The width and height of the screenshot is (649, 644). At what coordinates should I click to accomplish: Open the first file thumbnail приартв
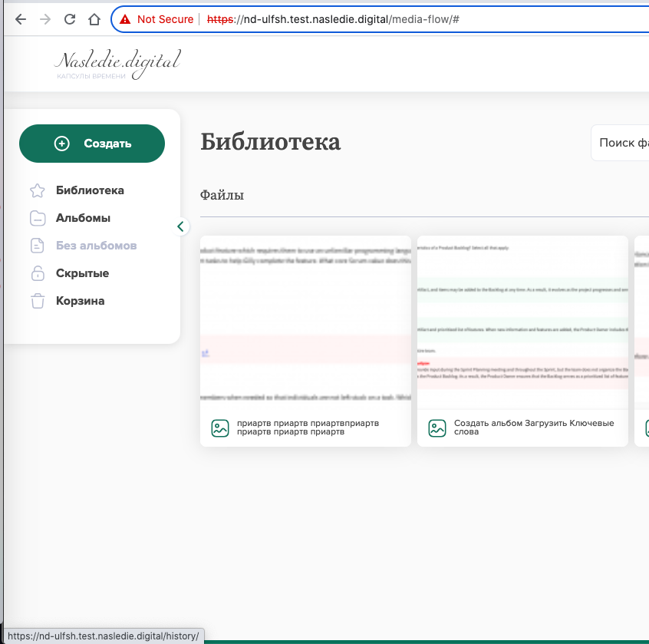(x=305, y=322)
